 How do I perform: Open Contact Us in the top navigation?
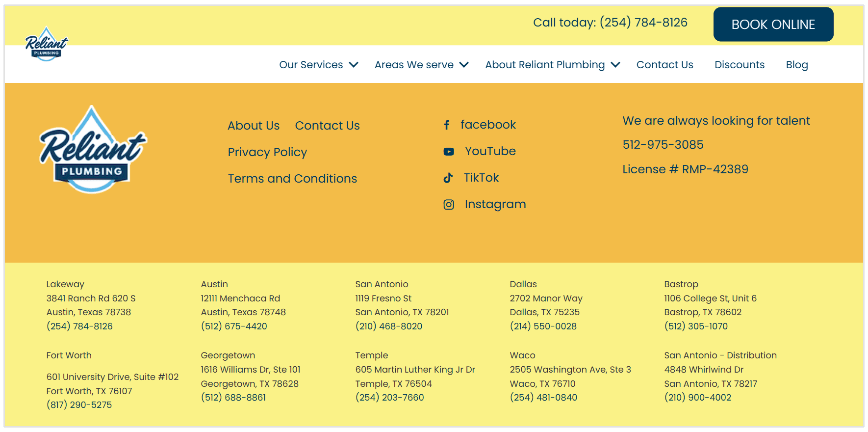[x=664, y=65]
